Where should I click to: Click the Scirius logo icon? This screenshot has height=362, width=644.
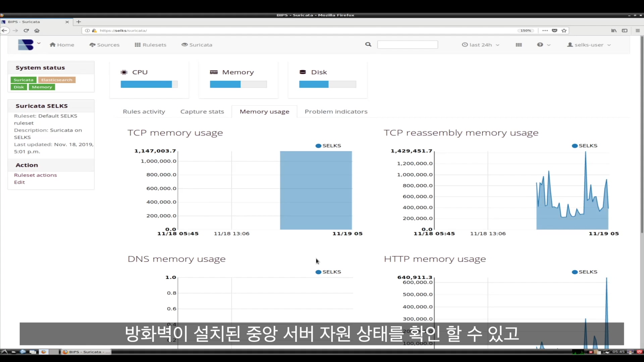coord(26,45)
